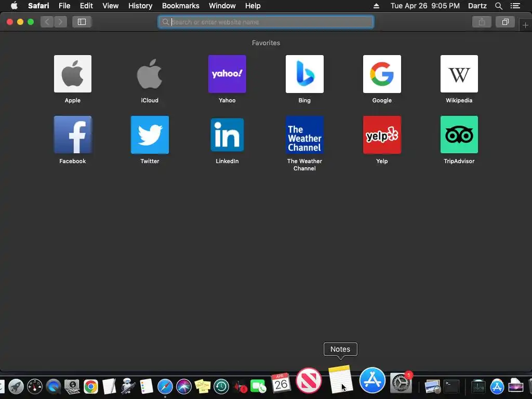The image size is (532, 399).
Task: Show the Safari sidebar
Action: click(x=82, y=22)
